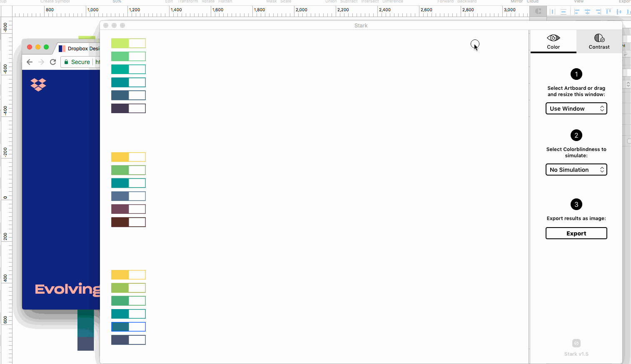
Task: Select the olive green swatch in bottom group
Action: [x=128, y=288]
